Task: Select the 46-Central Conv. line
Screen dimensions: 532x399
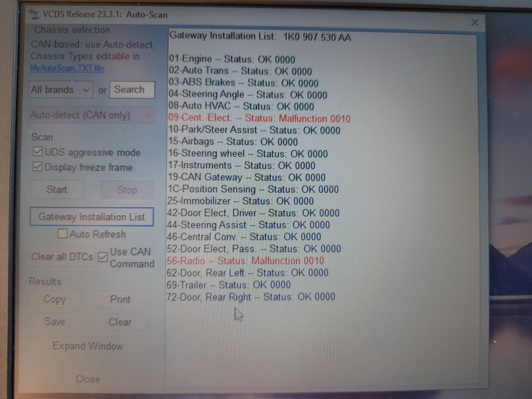Action: 244,237
